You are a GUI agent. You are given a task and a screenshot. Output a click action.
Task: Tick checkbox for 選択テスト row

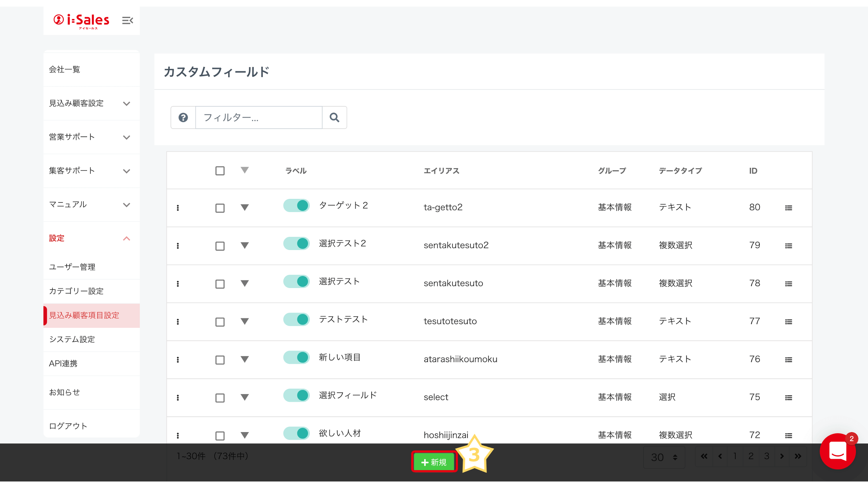(x=220, y=284)
